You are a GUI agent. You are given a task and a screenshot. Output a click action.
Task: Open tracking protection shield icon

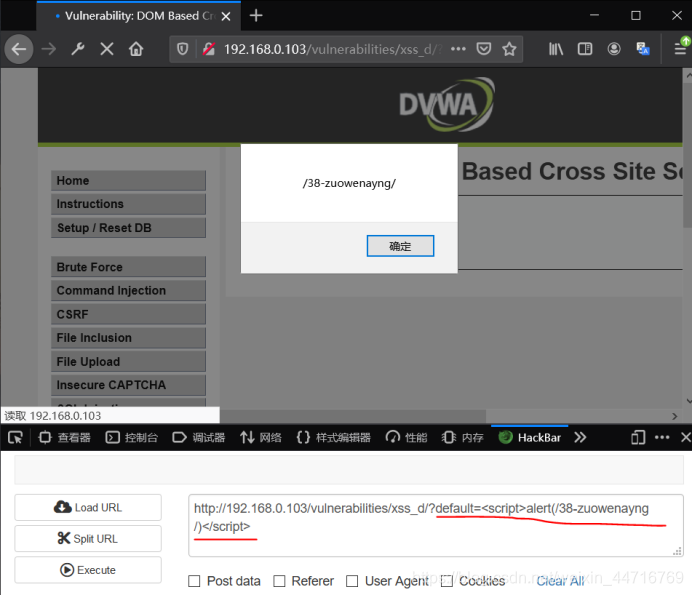pyautogui.click(x=183, y=49)
